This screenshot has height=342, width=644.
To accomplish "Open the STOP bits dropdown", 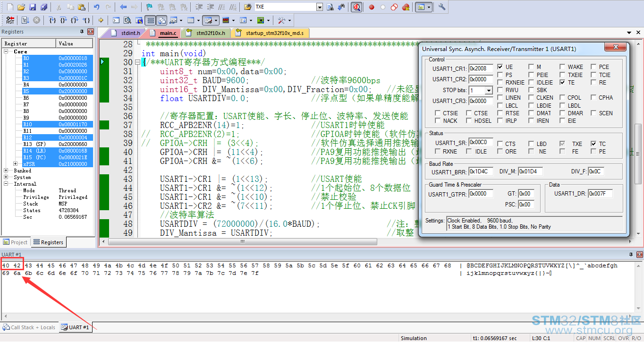I will click(488, 90).
